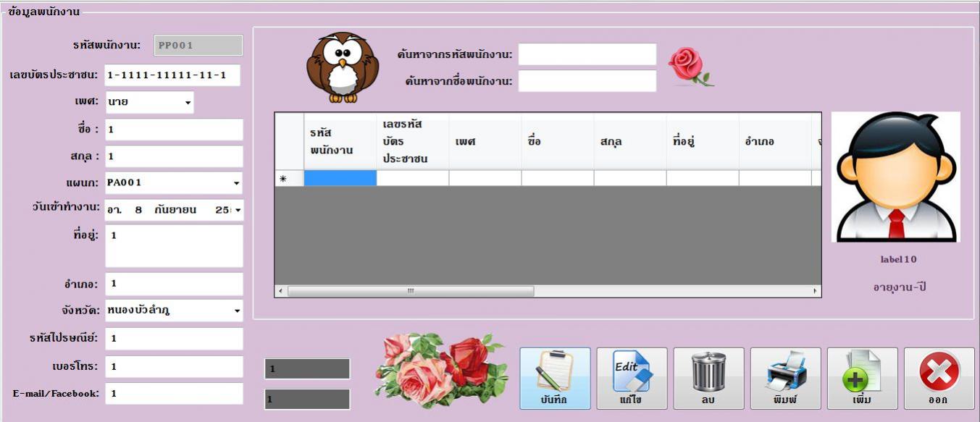Click the พิมพ์ printer button
Image resolution: width=980 pixels, height=422 pixels.
click(x=785, y=379)
